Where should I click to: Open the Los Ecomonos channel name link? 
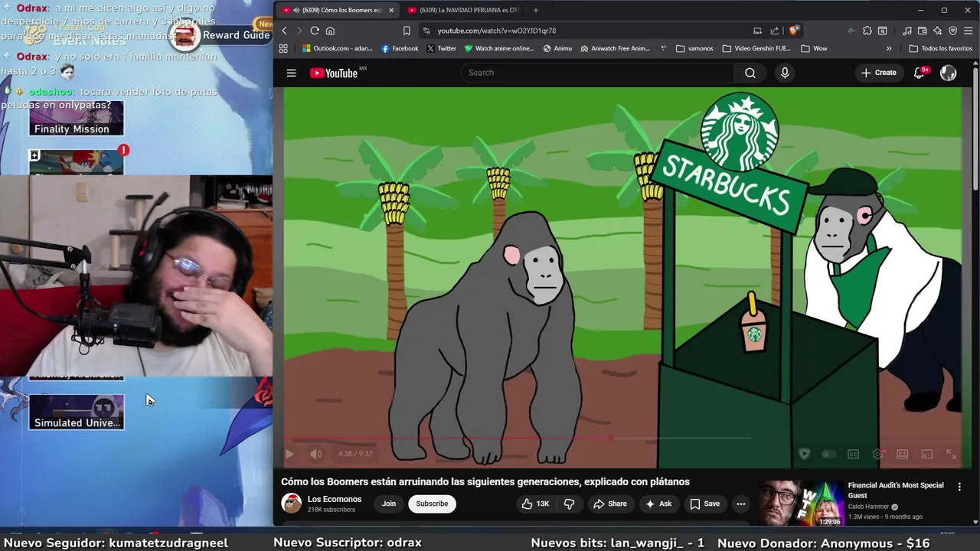335,499
